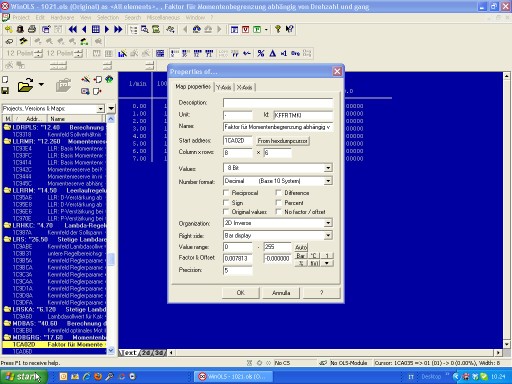Click the percent display icon
Image resolution: width=512 pixels, height=384 pixels.
[261, 53]
